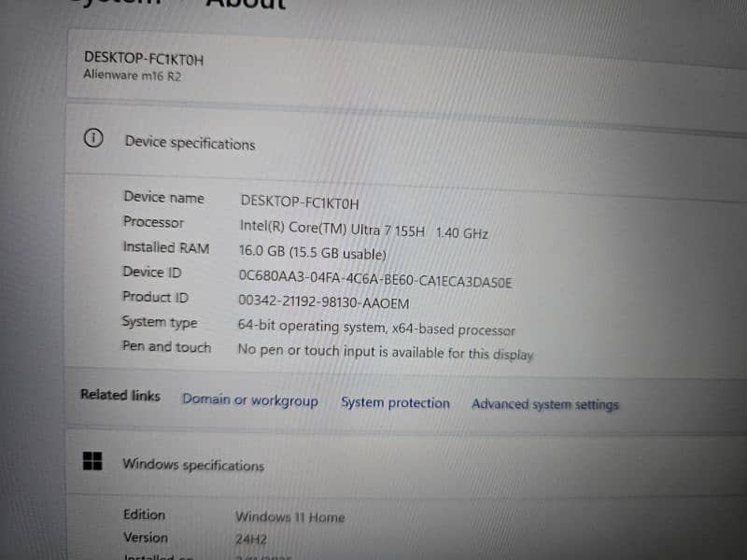747x560 pixels.
Task: Select the Device ID value 0C680AA3-04FA-4C6A
Action: point(375,279)
